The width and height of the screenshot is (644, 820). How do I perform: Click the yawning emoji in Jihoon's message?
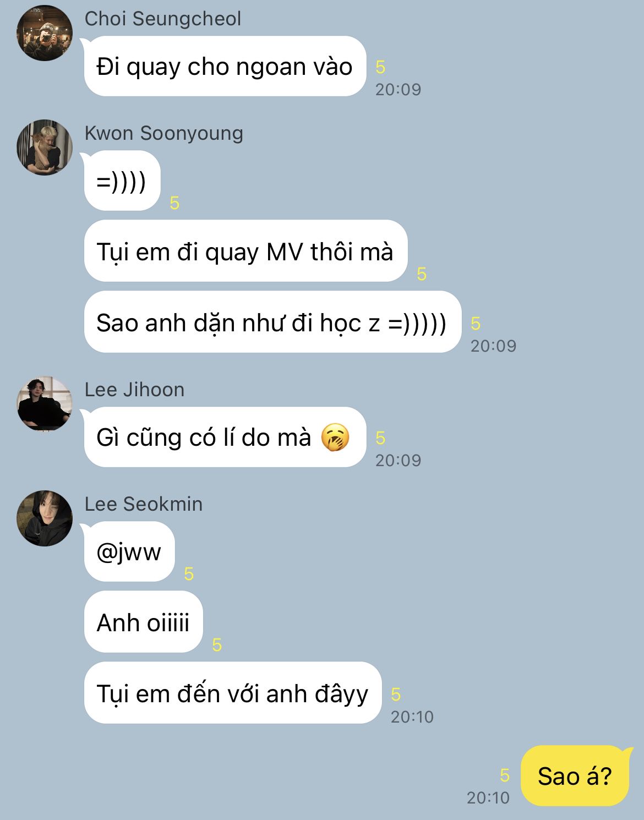pos(335,438)
